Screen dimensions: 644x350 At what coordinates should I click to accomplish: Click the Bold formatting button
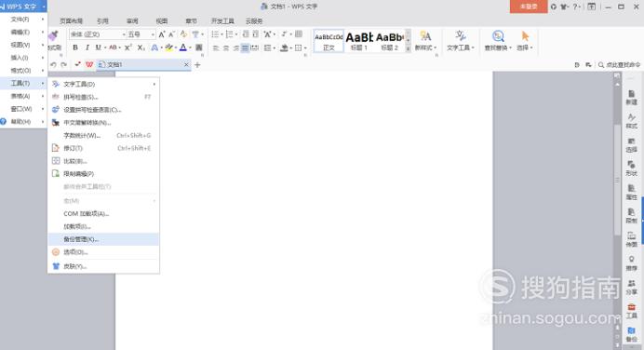(x=75, y=47)
